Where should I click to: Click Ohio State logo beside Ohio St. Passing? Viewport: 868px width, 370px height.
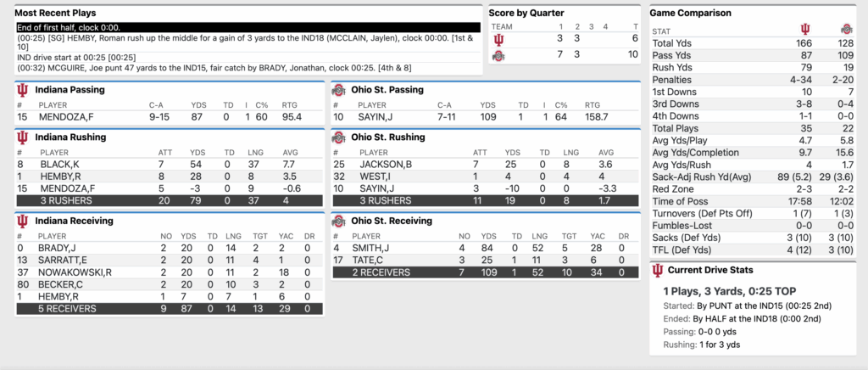pyautogui.click(x=339, y=89)
